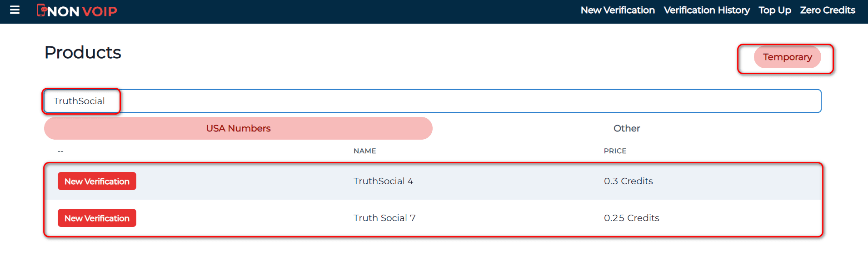Screen dimensions: 868x257
Task: Start New Verification for Truth Social 7
Action: (97, 218)
